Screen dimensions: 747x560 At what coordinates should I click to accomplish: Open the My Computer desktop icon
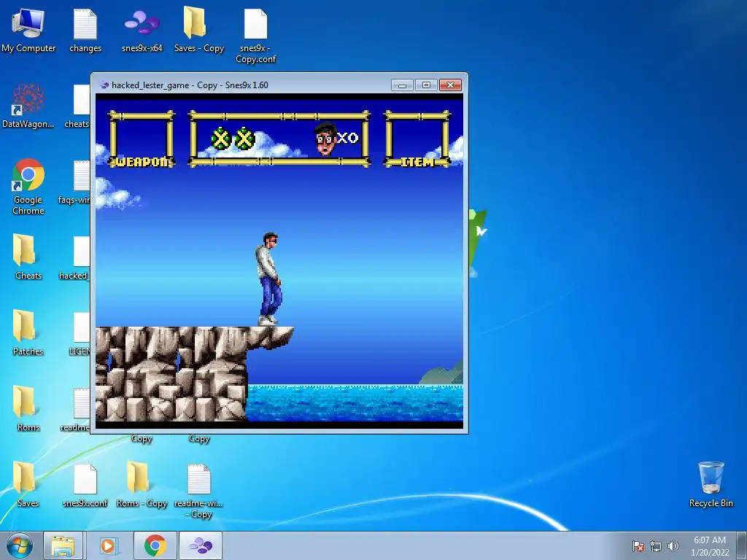click(x=28, y=31)
